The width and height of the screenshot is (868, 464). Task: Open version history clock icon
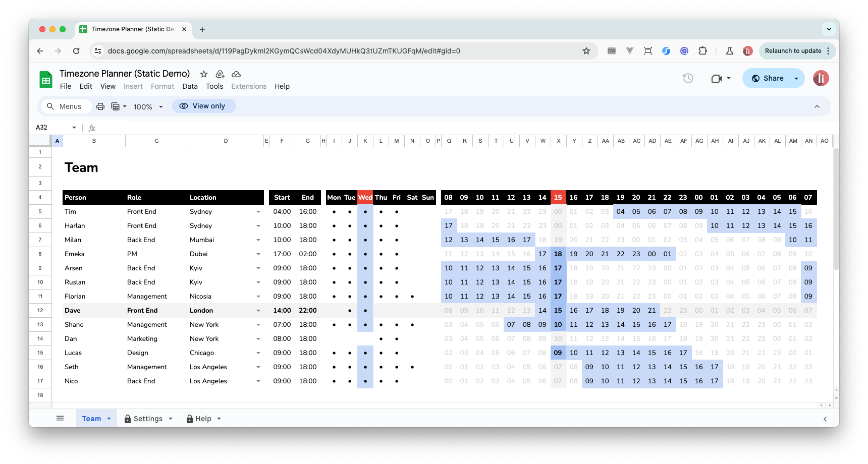coord(688,78)
